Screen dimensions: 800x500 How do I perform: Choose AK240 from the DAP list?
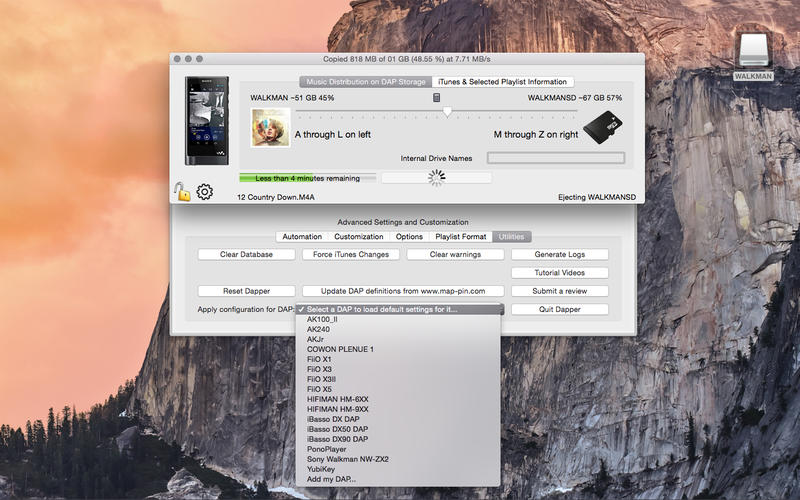point(398,330)
